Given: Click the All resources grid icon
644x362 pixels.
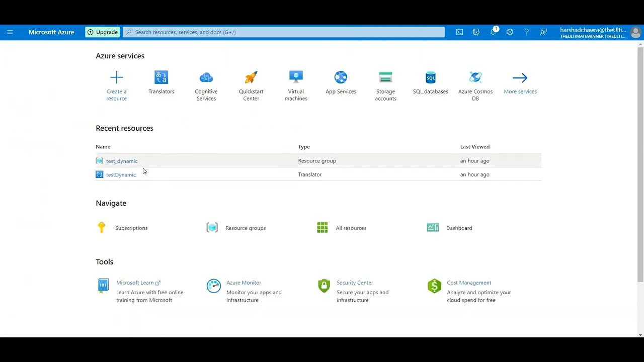Looking at the screenshot, I should [323, 228].
